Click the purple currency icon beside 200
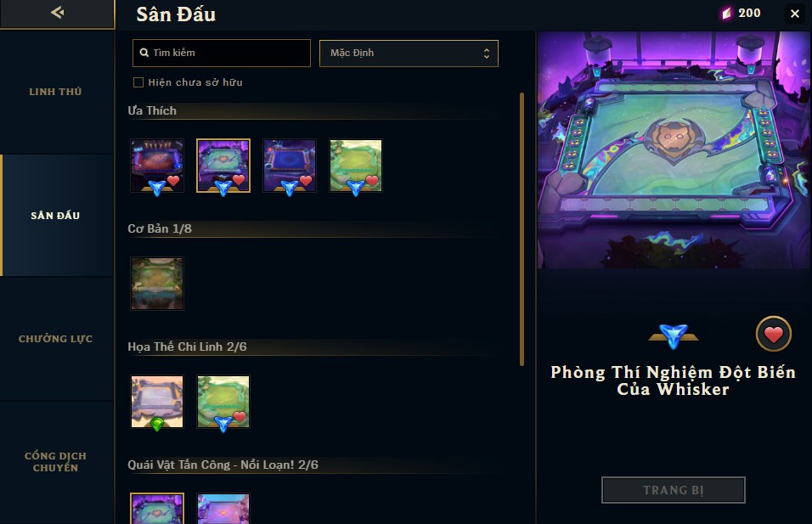812x524 pixels. pyautogui.click(x=727, y=14)
